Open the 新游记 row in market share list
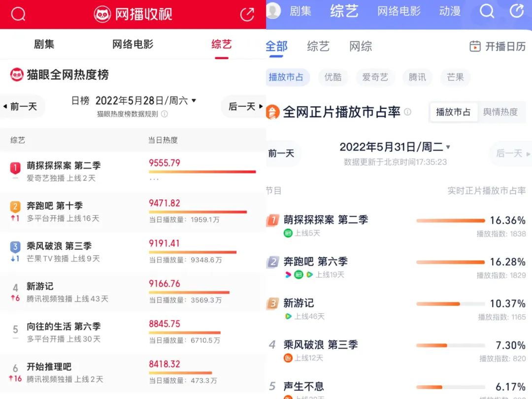 click(x=299, y=303)
